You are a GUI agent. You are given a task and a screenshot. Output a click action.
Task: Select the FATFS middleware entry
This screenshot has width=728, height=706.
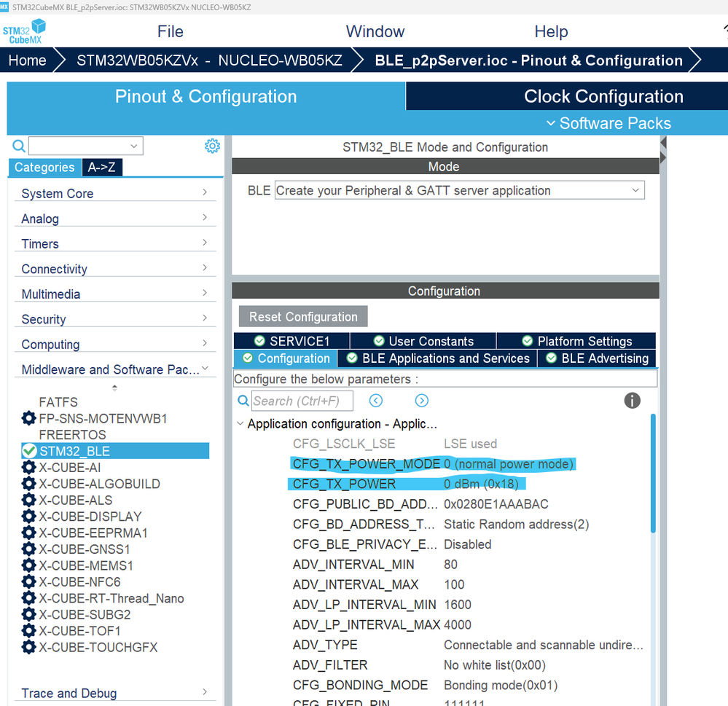coord(58,402)
